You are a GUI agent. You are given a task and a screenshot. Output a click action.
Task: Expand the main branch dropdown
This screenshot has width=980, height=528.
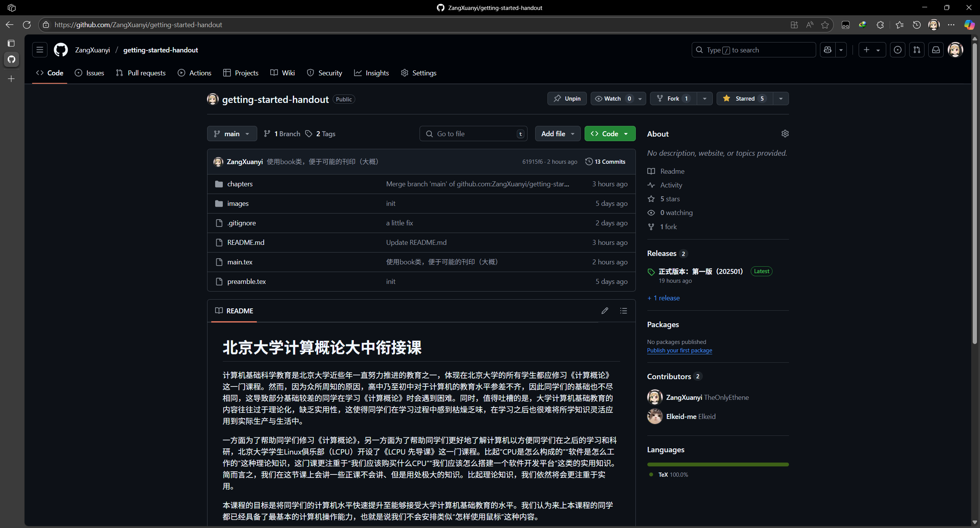[232, 134]
